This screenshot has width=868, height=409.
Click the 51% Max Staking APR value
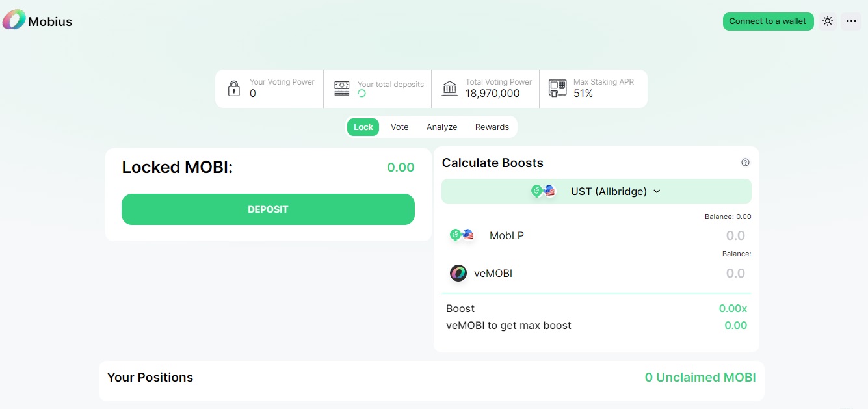[583, 94]
